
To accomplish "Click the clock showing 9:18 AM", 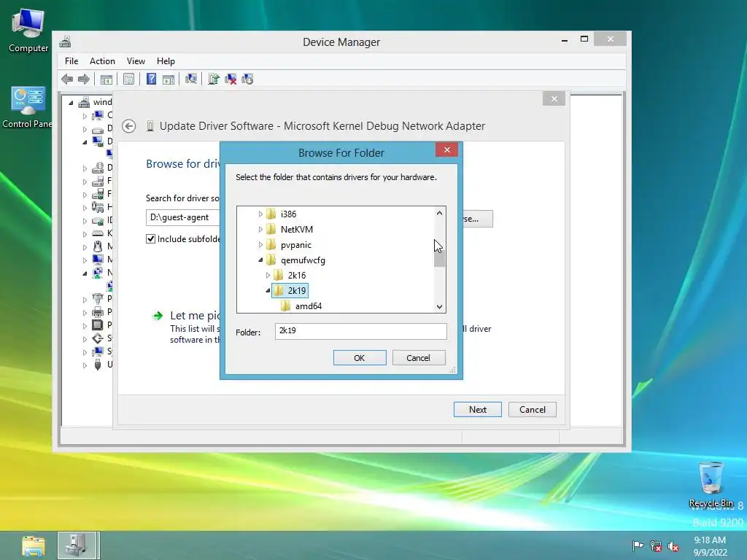I will pos(710,540).
